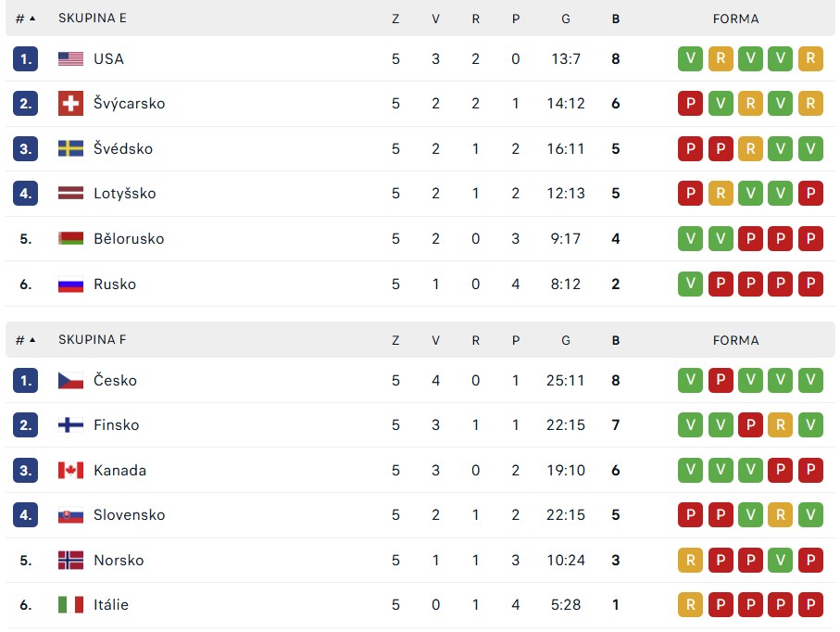840x632 pixels.
Task: Click the B points header in Skupina E
Action: click(616, 19)
